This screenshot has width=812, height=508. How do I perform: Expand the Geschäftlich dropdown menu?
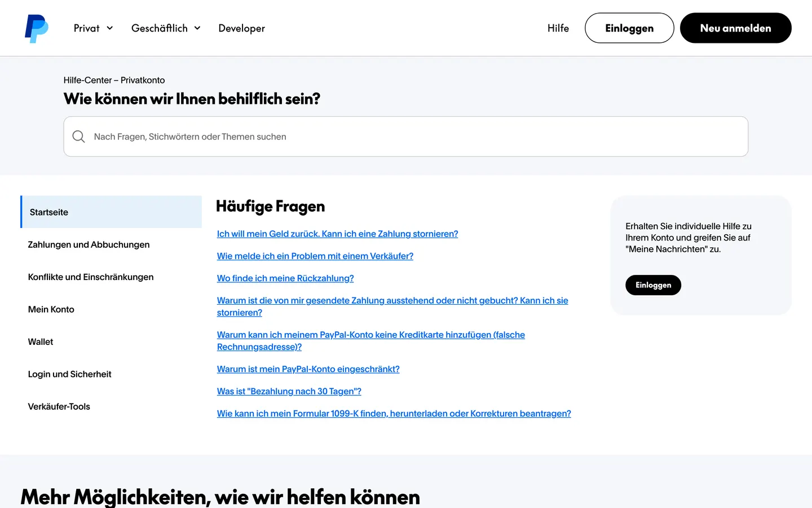click(x=166, y=28)
